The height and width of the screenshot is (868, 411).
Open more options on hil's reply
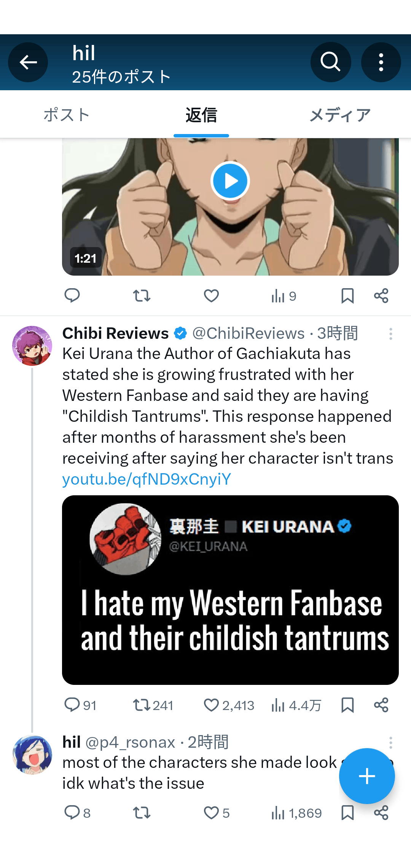point(390,742)
